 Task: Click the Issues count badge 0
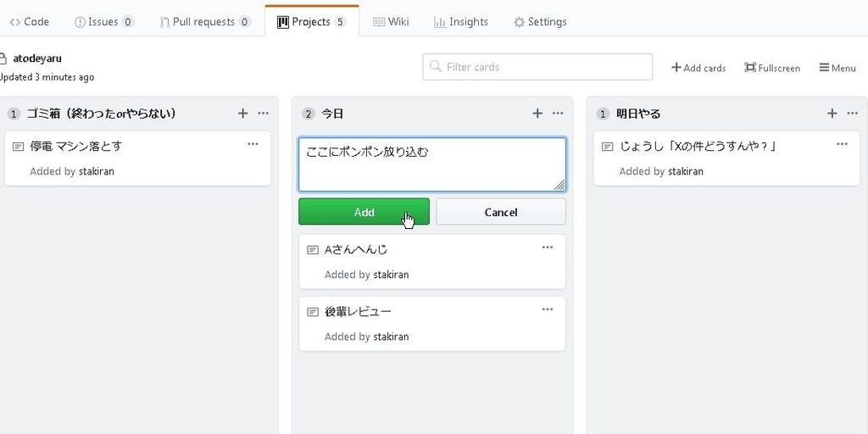128,21
